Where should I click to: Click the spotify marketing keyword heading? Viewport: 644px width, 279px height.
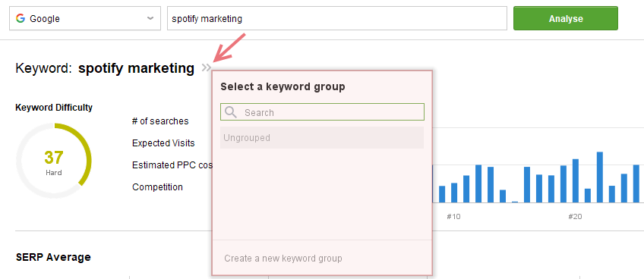137,68
